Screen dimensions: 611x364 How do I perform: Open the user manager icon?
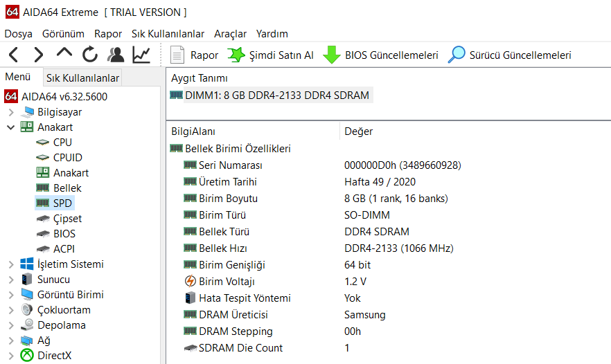(115, 55)
